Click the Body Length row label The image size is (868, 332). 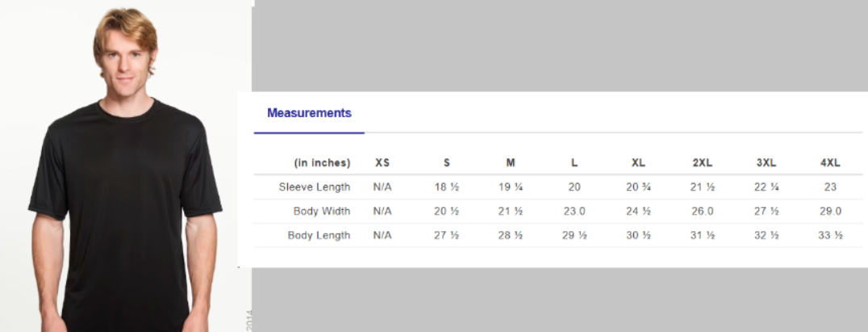(319, 235)
